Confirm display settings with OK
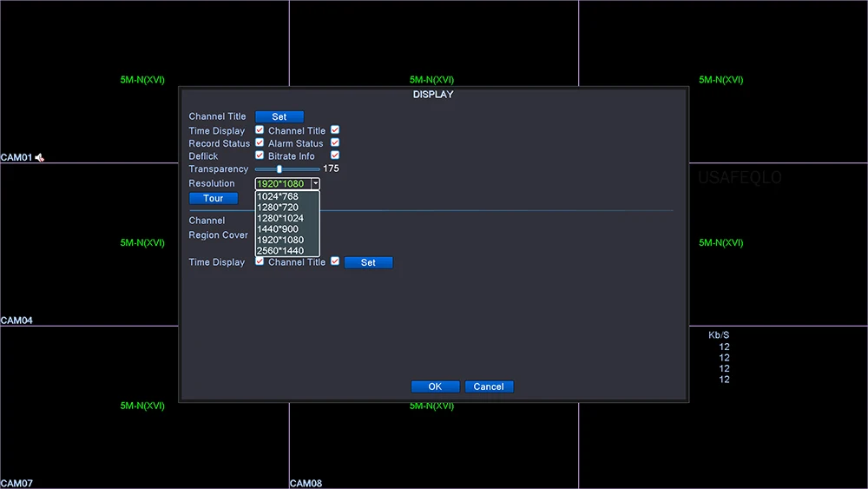Screen dimensions: 868x489 (435, 387)
